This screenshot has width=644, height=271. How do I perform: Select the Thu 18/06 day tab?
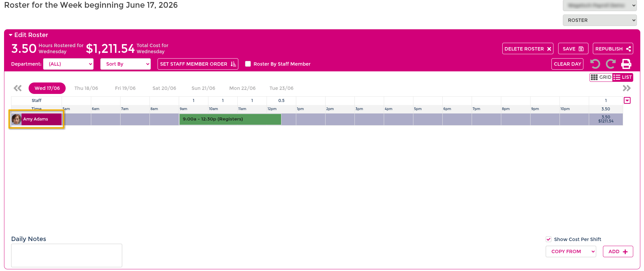tap(86, 88)
